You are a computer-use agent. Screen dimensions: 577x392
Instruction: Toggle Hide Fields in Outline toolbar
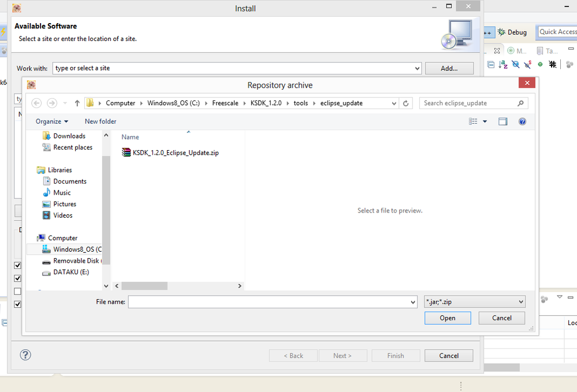click(x=516, y=65)
